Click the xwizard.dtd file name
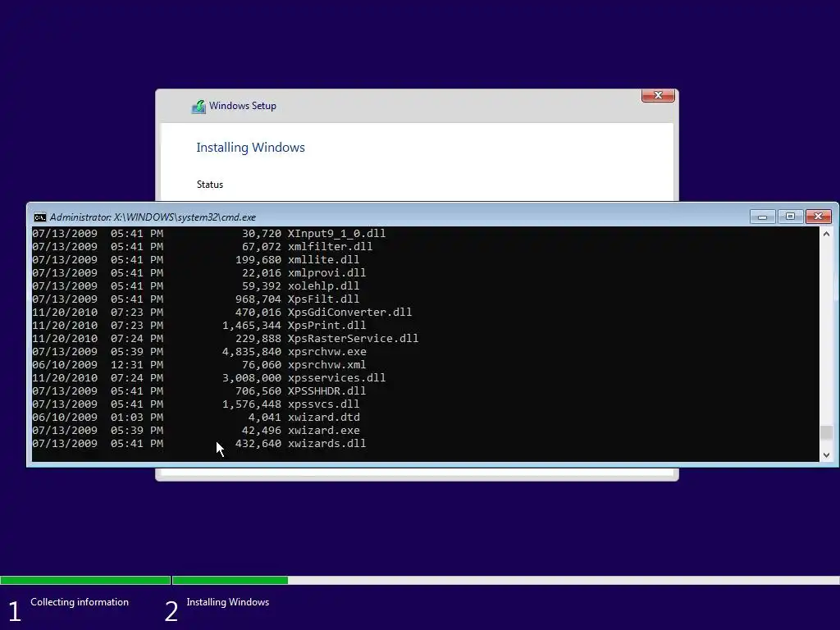The width and height of the screenshot is (840, 630). pyautogui.click(x=323, y=418)
